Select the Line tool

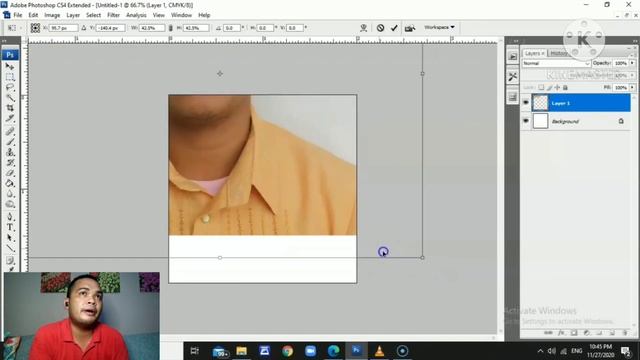10,248
